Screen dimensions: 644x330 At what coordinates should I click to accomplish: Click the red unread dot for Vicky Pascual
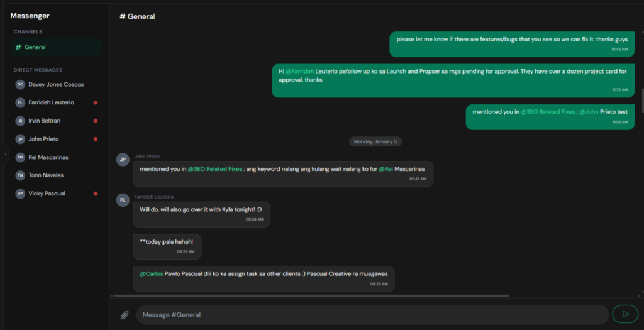(96, 194)
